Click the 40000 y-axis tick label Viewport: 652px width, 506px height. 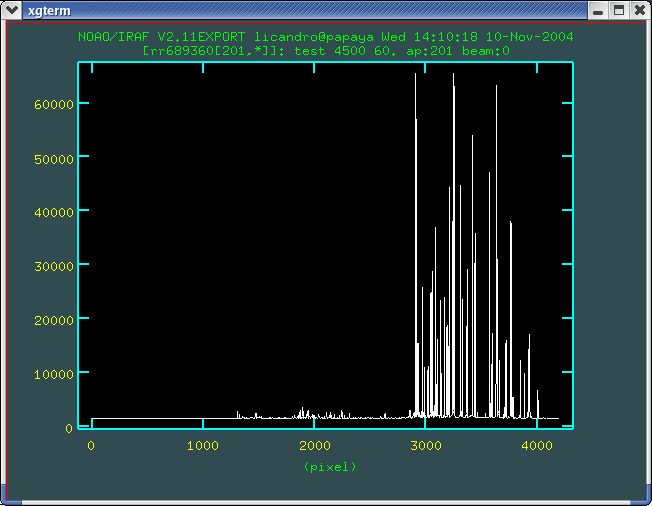(x=54, y=212)
